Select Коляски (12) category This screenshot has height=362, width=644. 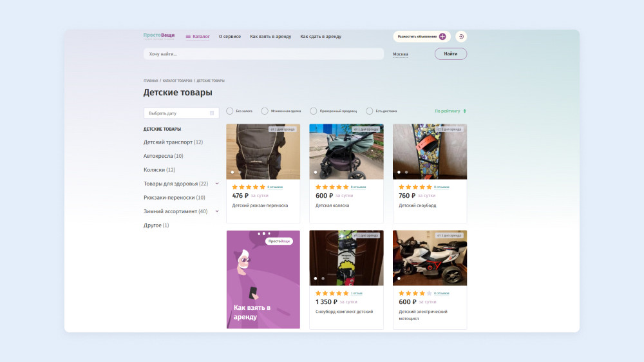click(x=159, y=169)
